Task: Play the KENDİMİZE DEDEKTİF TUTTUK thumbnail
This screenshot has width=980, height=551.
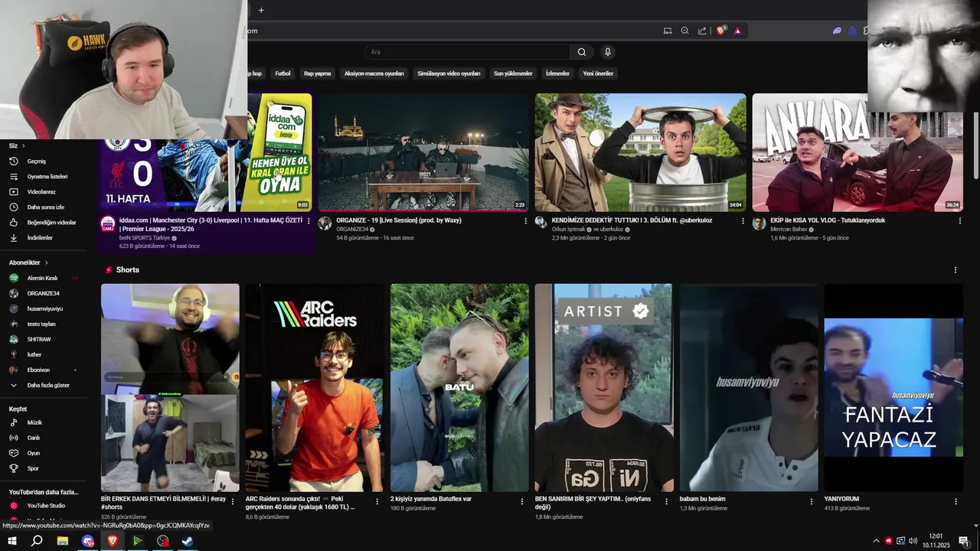Action: click(x=641, y=152)
